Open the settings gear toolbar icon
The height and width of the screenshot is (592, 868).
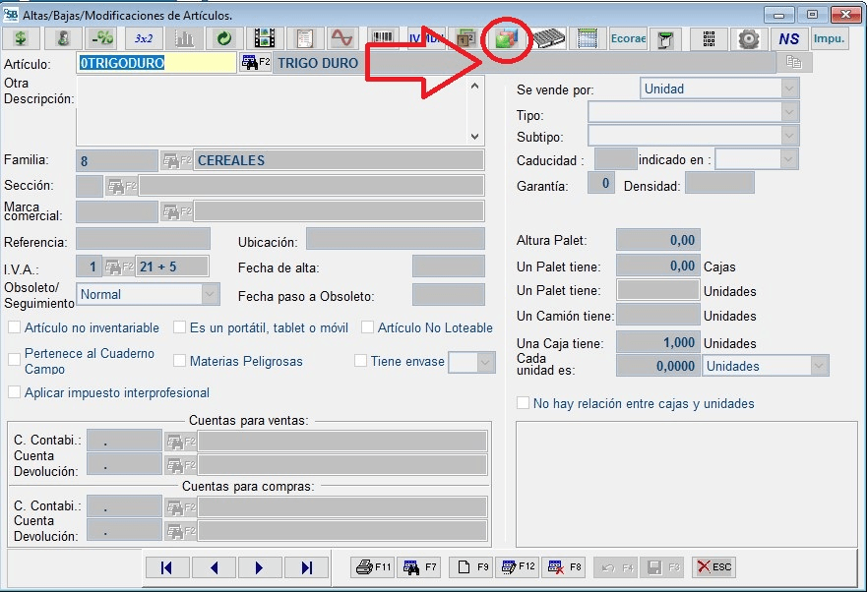[x=748, y=38]
